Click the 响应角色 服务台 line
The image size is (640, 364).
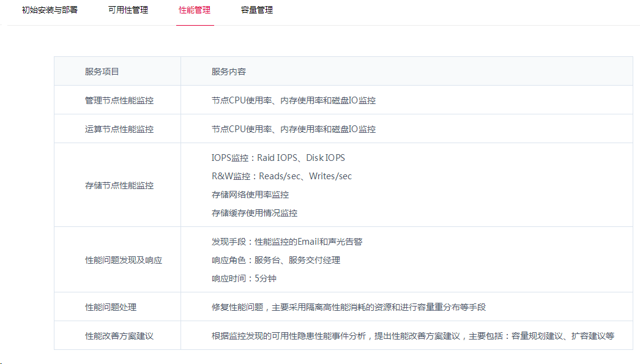tap(276, 260)
